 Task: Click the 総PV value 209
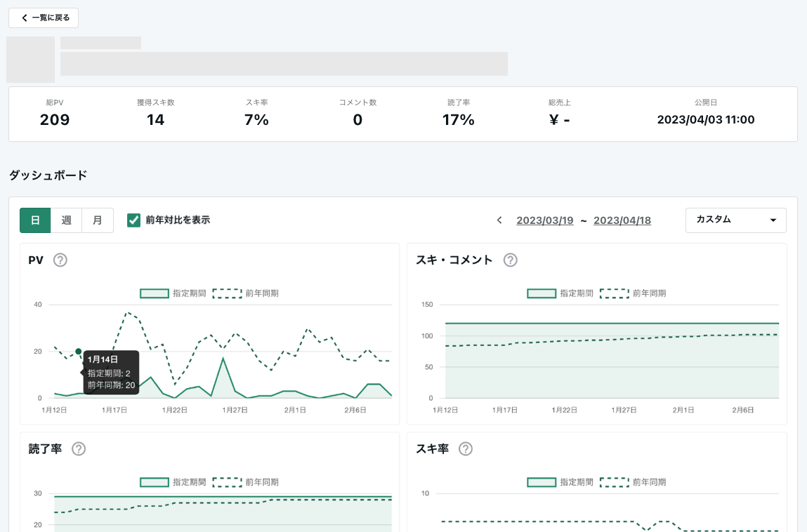[x=55, y=120]
